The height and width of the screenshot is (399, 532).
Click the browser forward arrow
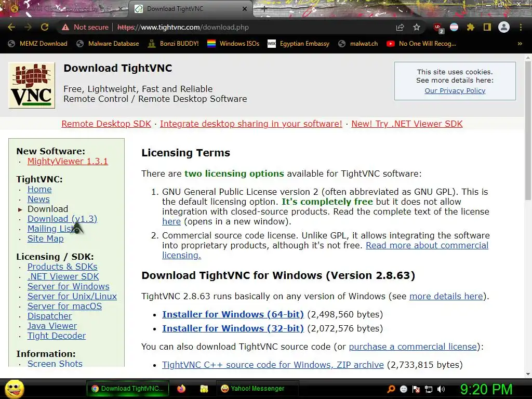(28, 27)
